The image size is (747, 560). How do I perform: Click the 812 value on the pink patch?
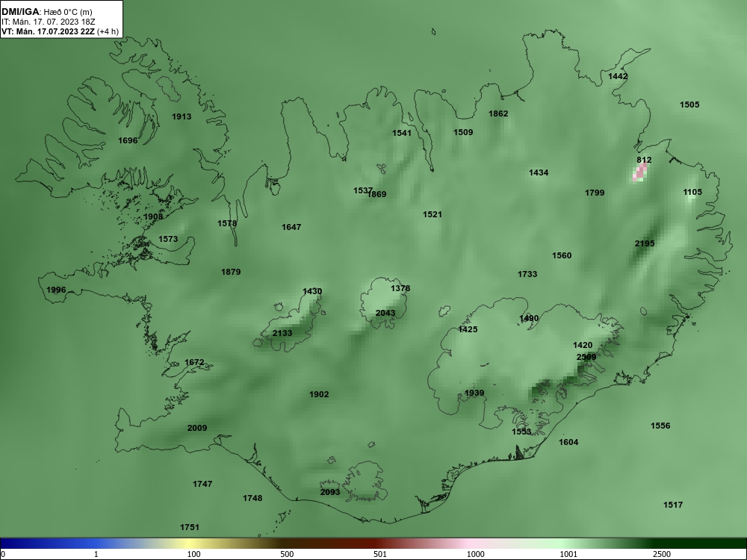(644, 160)
